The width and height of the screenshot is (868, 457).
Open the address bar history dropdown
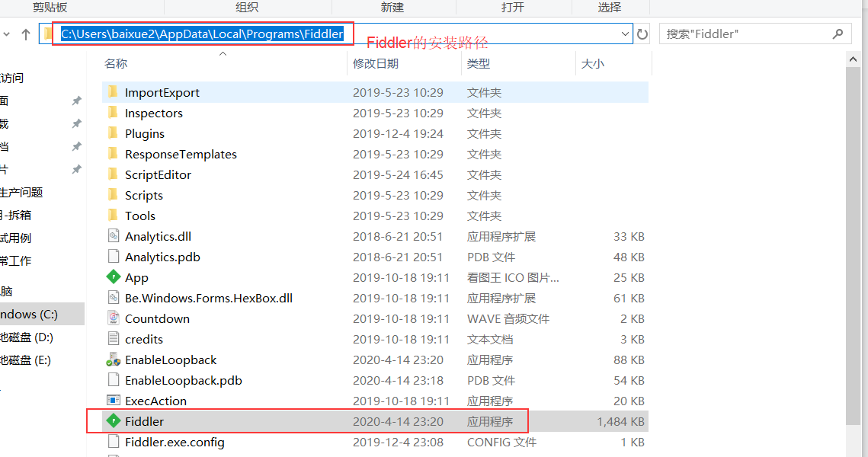point(625,34)
